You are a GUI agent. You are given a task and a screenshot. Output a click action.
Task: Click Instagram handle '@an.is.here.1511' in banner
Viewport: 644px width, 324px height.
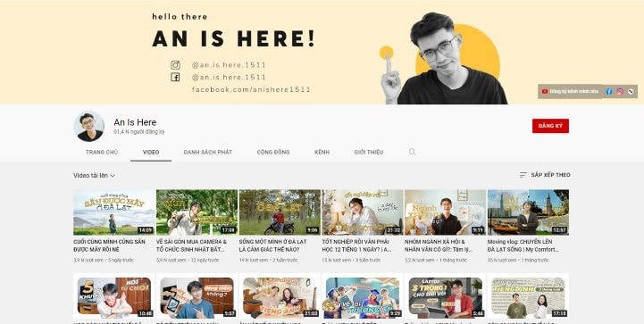[229, 65]
